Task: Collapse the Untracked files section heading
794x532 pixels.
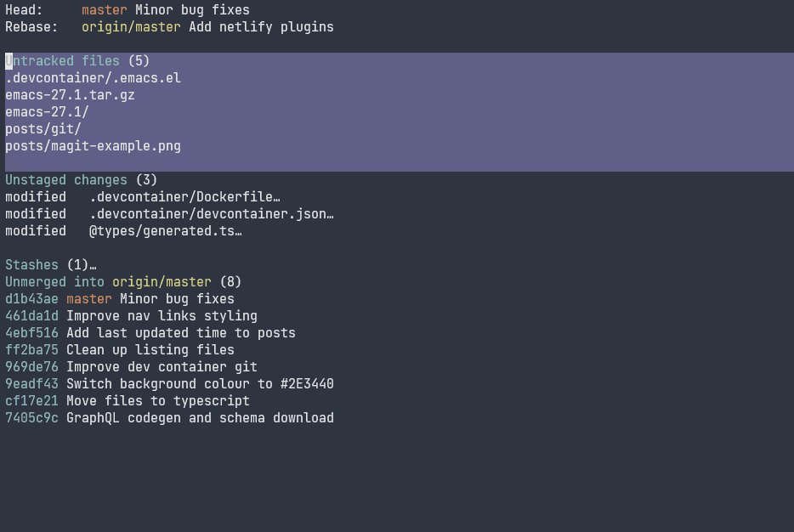Action: point(63,61)
